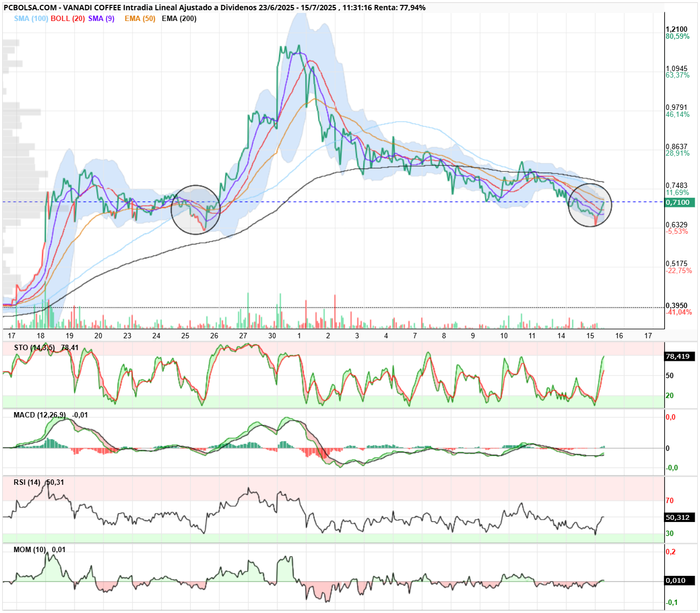Select the SMA (100) legend label
The width and height of the screenshot is (700, 613).
pyautogui.click(x=31, y=18)
